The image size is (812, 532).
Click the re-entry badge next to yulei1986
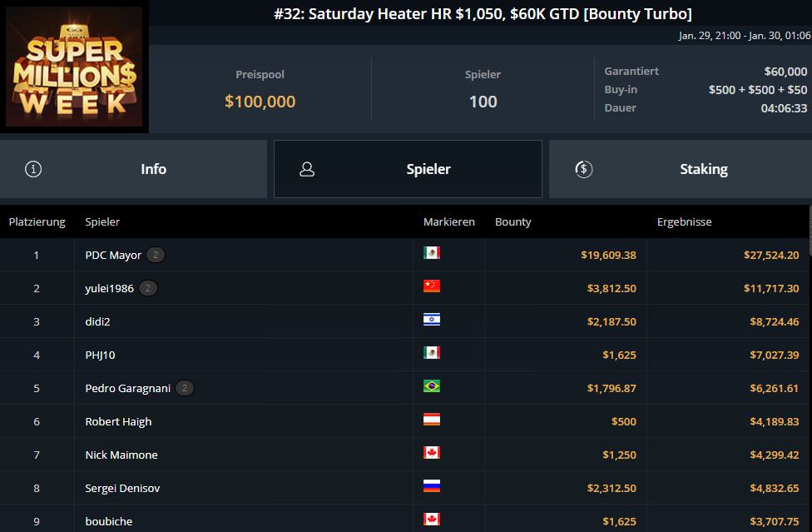click(x=147, y=288)
